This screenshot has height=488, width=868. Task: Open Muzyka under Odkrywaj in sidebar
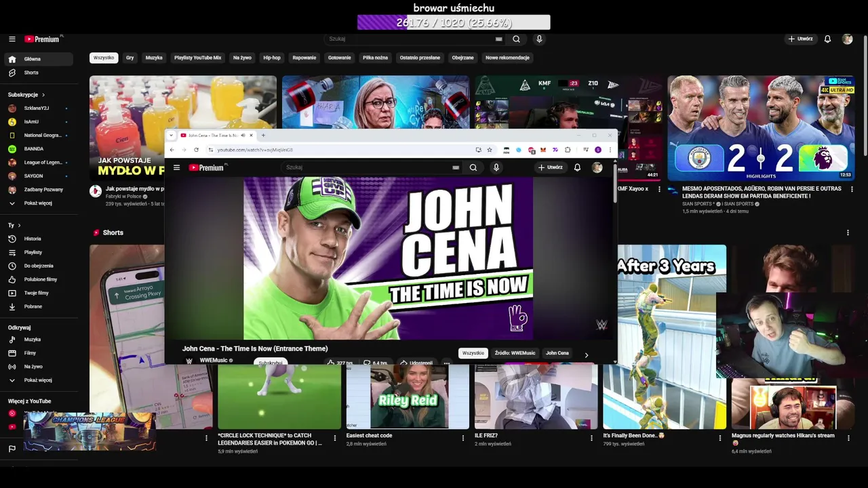coord(39,340)
